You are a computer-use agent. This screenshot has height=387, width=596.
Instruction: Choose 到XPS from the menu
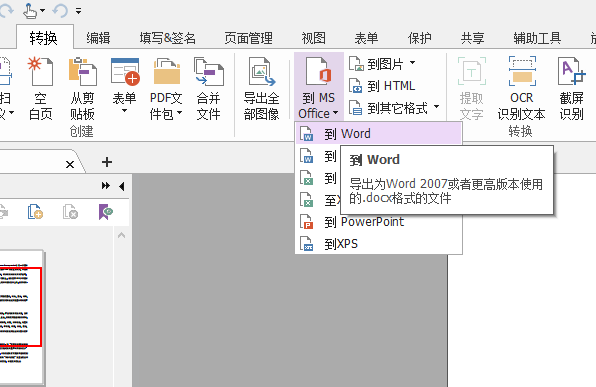[379, 244]
